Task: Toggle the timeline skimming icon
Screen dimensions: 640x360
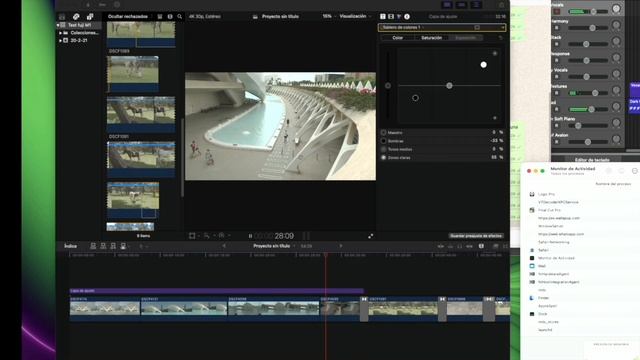Action: (x=440, y=247)
